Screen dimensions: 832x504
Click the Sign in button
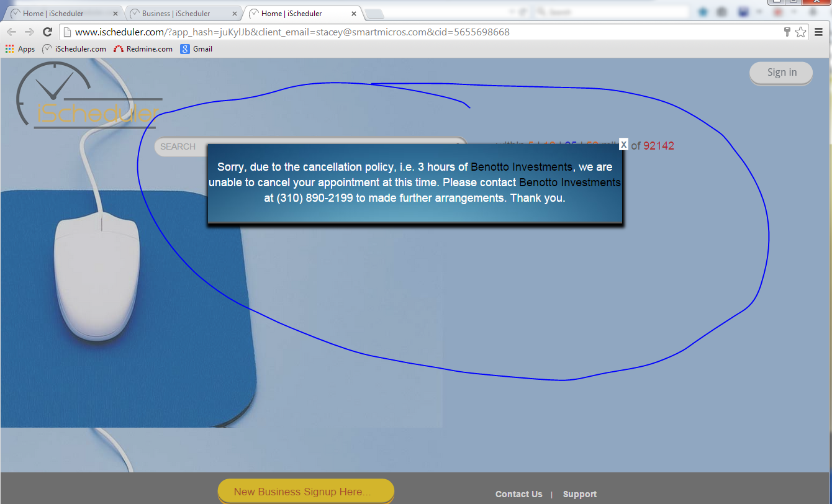point(782,73)
